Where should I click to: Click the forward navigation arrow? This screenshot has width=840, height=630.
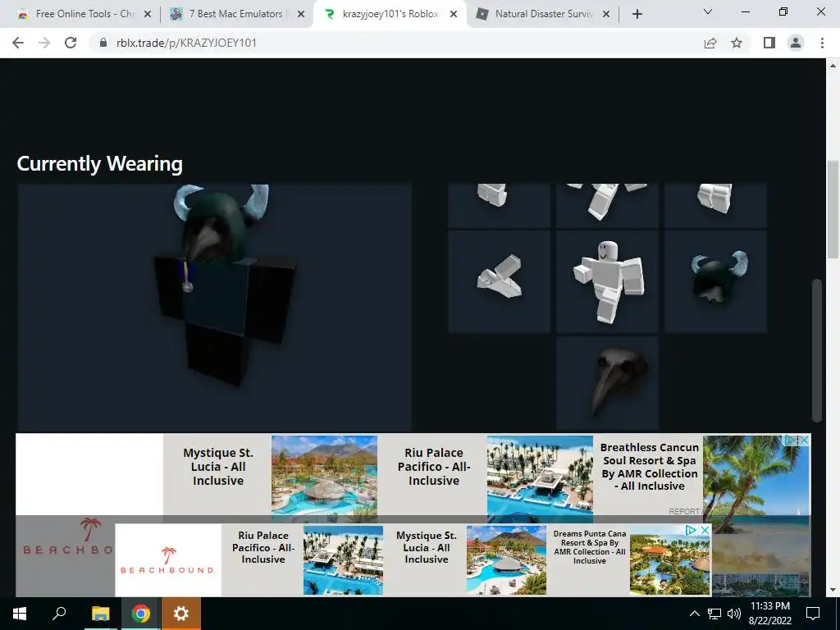[x=44, y=43]
